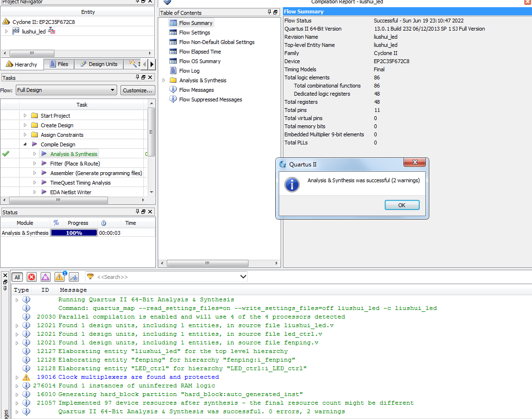The height and width of the screenshot is (419, 532).
Task: Show only error messages filter
Action: (x=32, y=277)
